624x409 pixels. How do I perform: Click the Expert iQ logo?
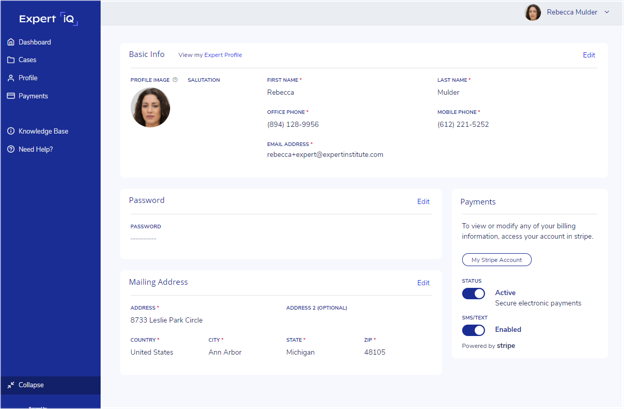[x=48, y=18]
